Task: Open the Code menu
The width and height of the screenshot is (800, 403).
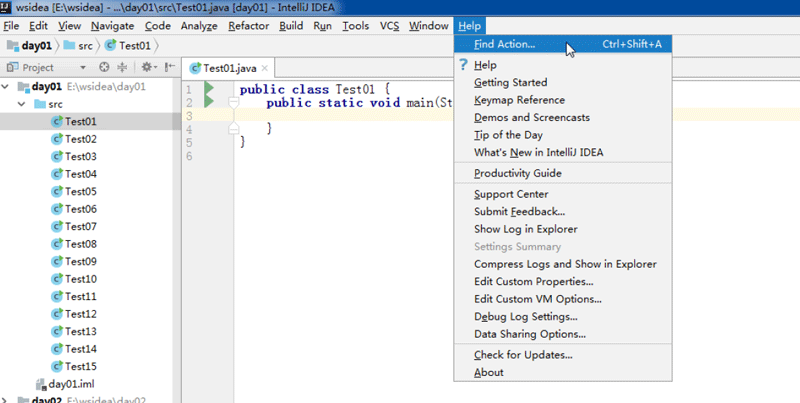Action: click(158, 26)
